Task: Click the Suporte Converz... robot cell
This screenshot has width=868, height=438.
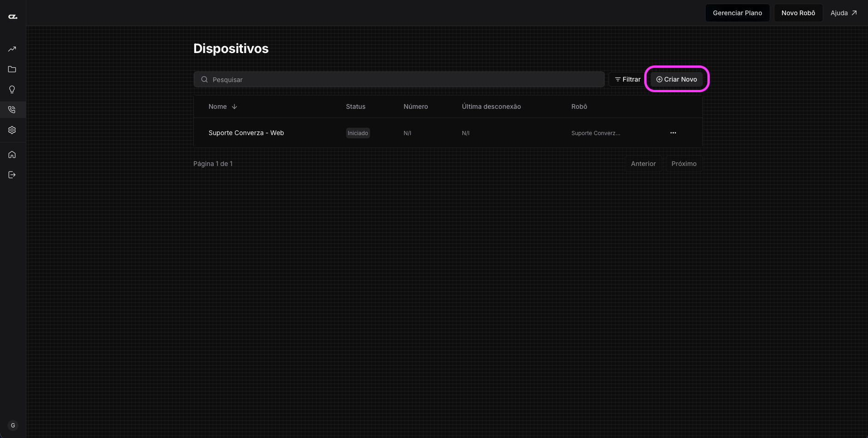Action: (x=596, y=133)
